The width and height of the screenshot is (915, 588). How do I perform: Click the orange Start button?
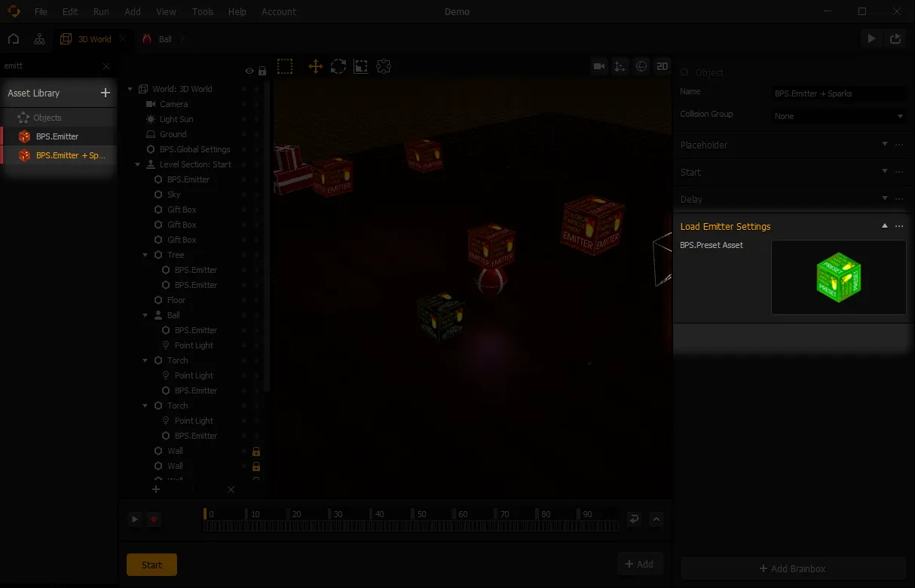[x=151, y=565]
